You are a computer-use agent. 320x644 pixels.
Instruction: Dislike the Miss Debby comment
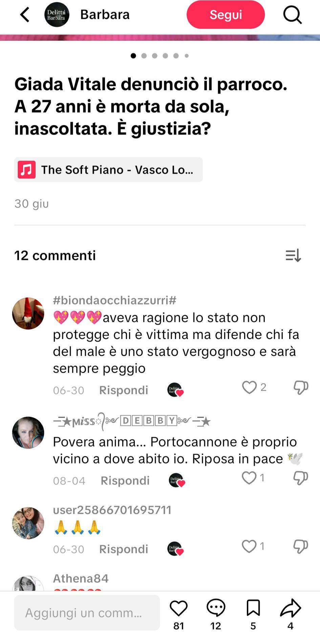pos(301,478)
